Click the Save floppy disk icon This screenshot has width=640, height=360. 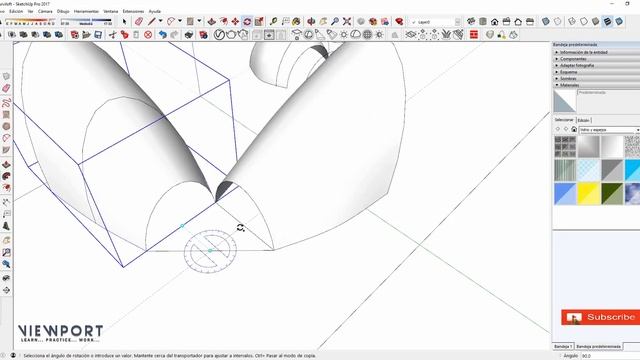coord(98,35)
